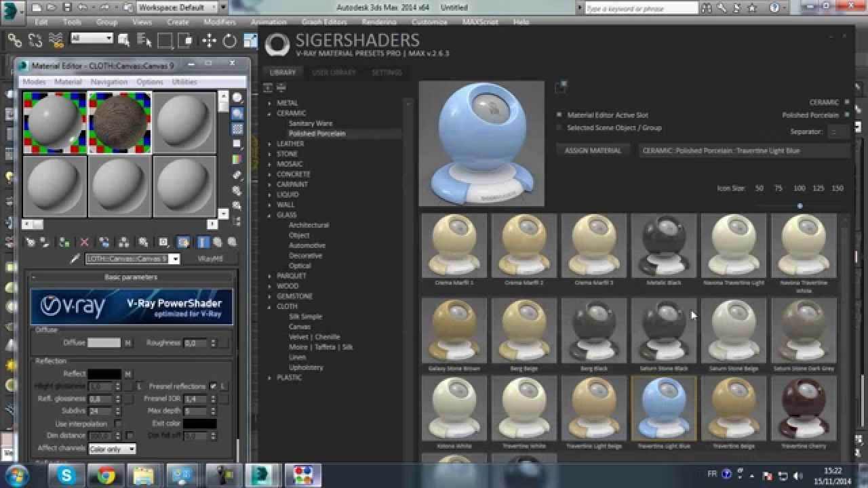Set icon size to 150
This screenshot has height=488, width=868.
pos(837,188)
